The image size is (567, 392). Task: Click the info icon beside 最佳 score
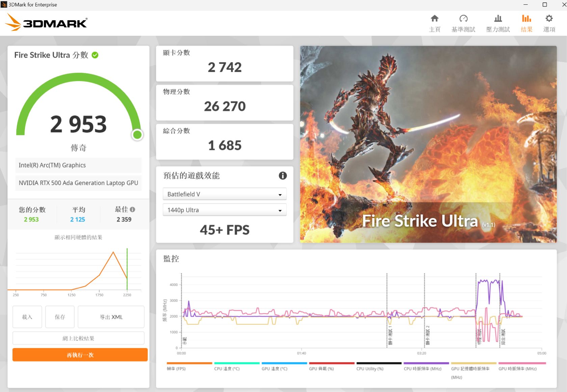132,209
